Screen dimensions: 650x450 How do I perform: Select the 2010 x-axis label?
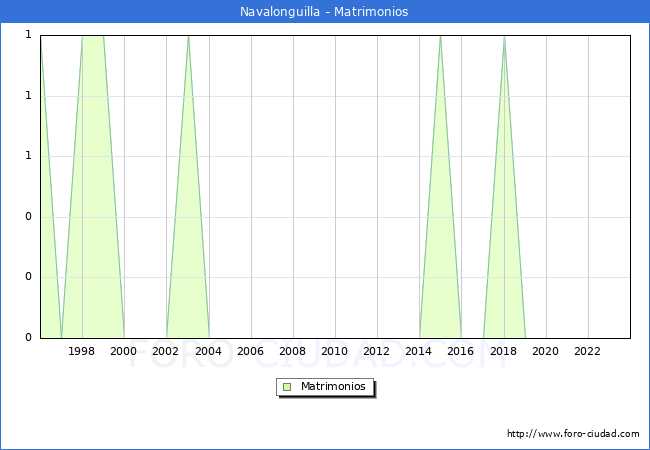point(334,351)
